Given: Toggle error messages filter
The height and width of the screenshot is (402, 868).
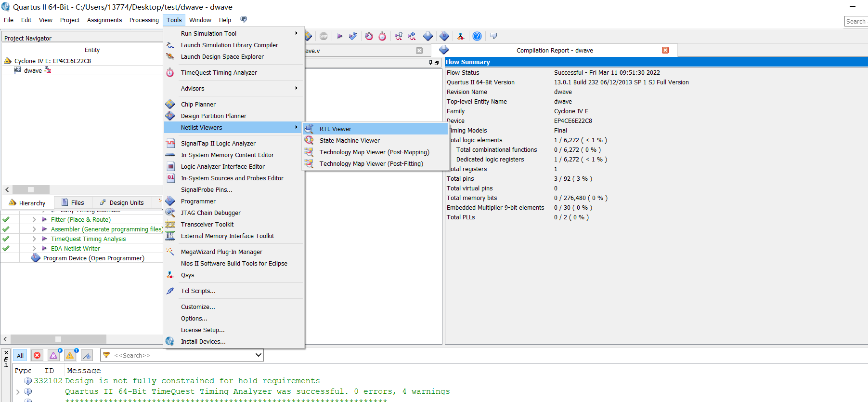Looking at the screenshot, I should click(x=37, y=356).
